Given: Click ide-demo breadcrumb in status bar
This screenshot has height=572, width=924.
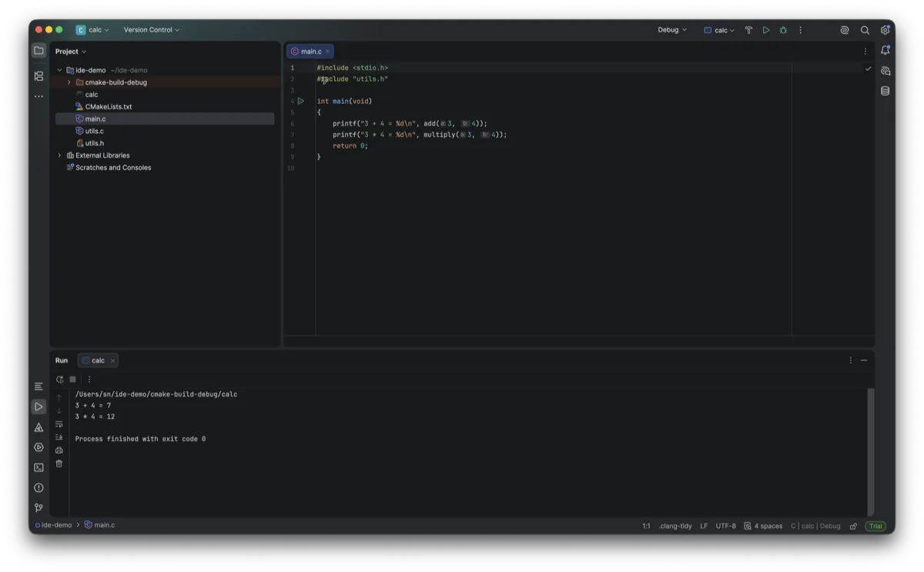Looking at the screenshot, I should (53, 526).
